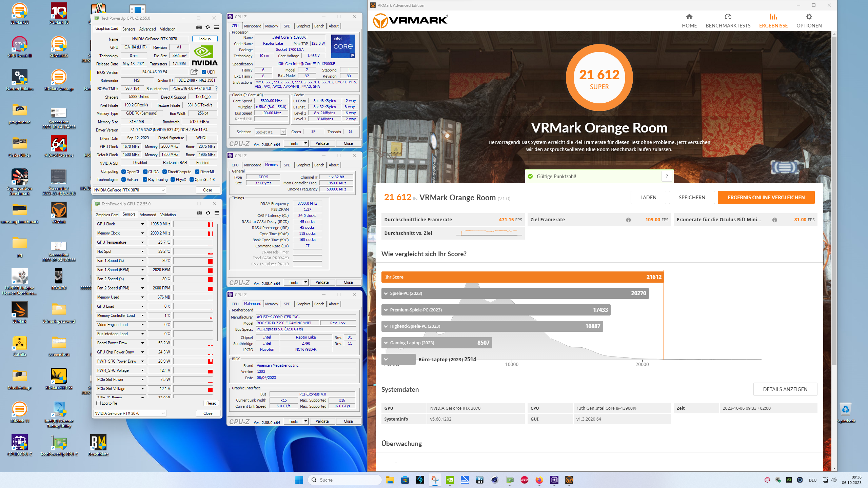Open the VRMark HOME page icon
This screenshot has width=868, height=488.
689,17
